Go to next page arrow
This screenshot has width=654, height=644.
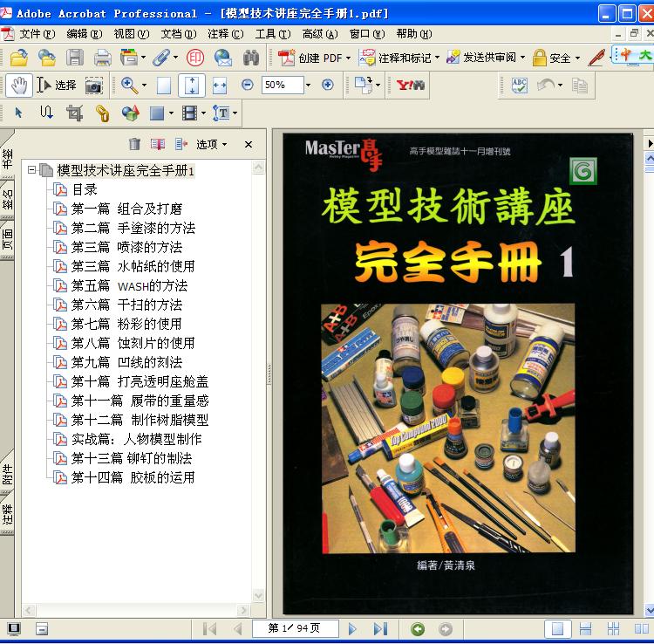pyautogui.click(x=352, y=628)
